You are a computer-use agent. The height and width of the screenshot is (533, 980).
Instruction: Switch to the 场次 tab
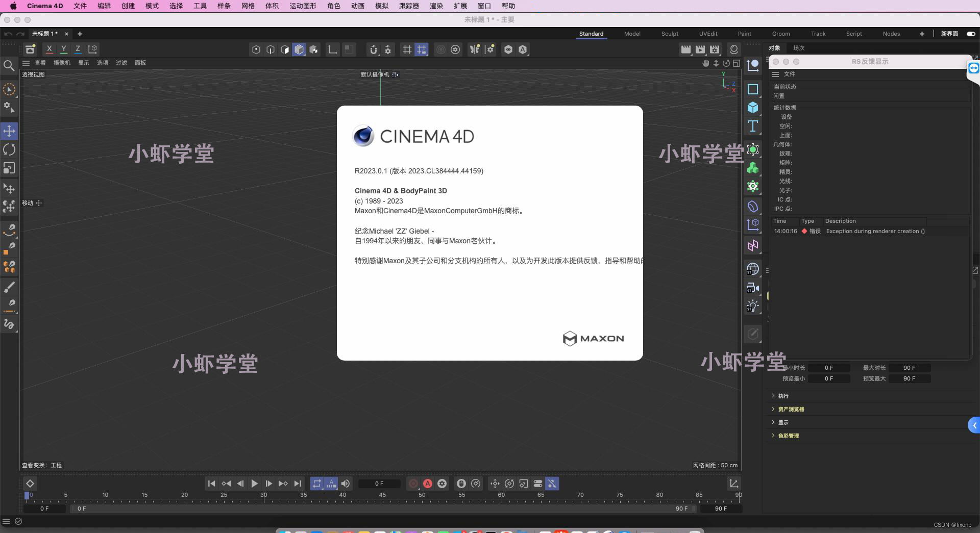[799, 48]
